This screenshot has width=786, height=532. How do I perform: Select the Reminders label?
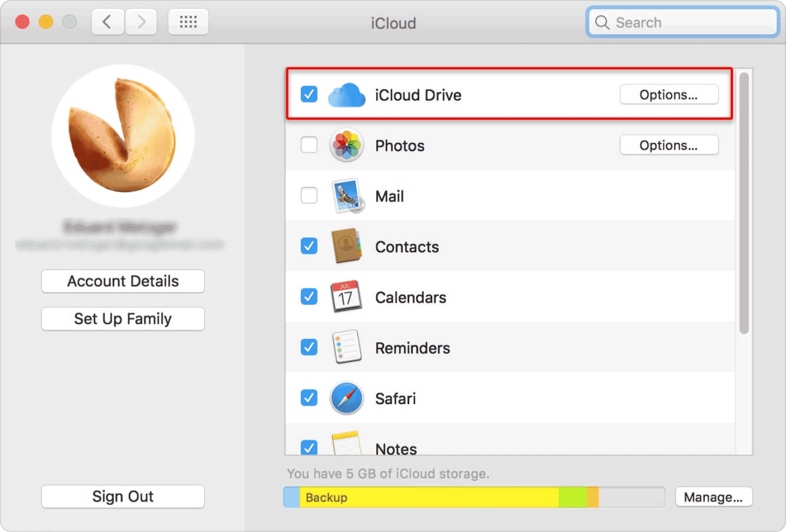pyautogui.click(x=412, y=348)
